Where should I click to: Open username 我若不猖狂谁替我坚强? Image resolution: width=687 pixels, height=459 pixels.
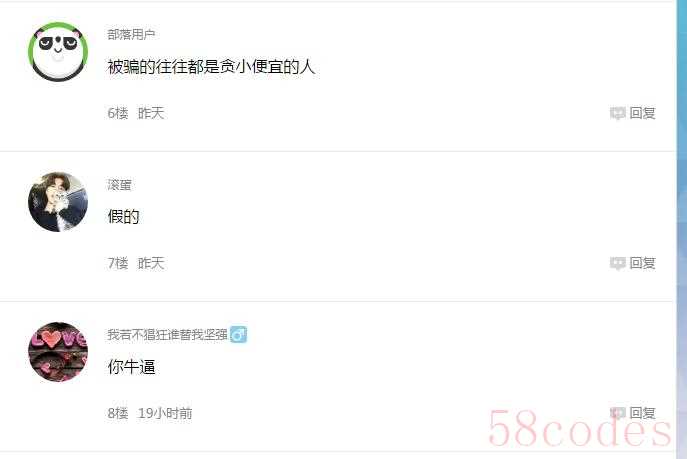pyautogui.click(x=167, y=335)
